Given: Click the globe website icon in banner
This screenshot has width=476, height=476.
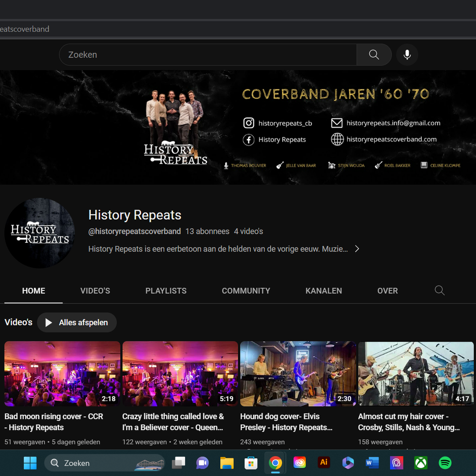Looking at the screenshot, I should [337, 139].
